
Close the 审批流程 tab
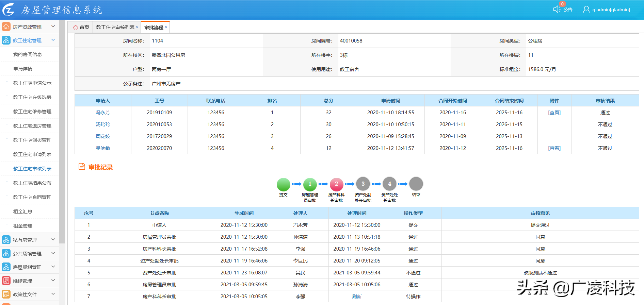[x=166, y=27]
